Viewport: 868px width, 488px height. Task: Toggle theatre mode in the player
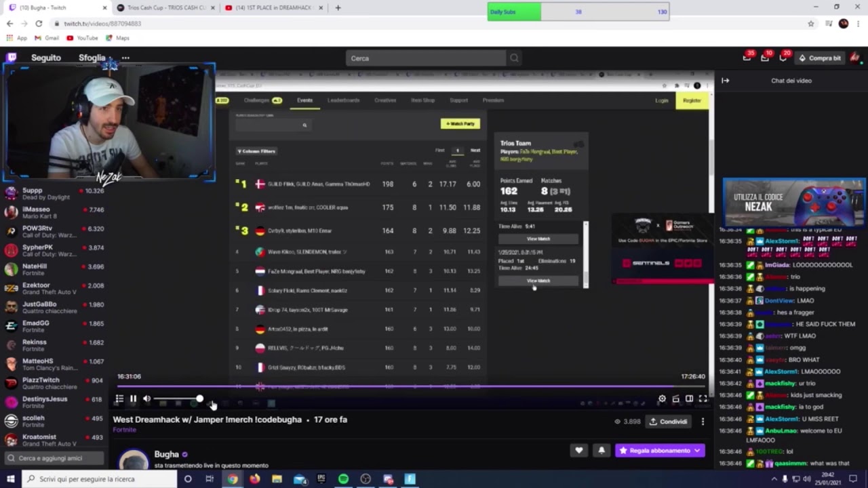pyautogui.click(x=689, y=399)
